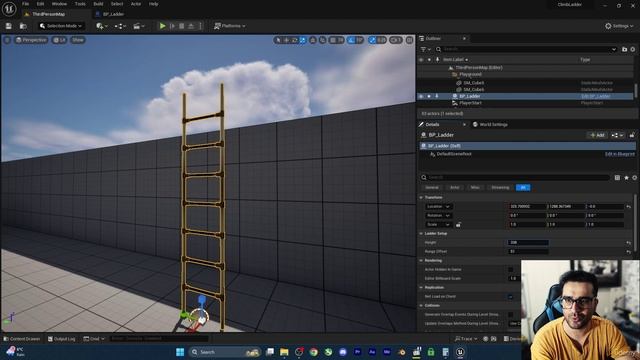Open the Selection Mode dropdown
Viewport: 640px width, 360px height.
pos(61,26)
